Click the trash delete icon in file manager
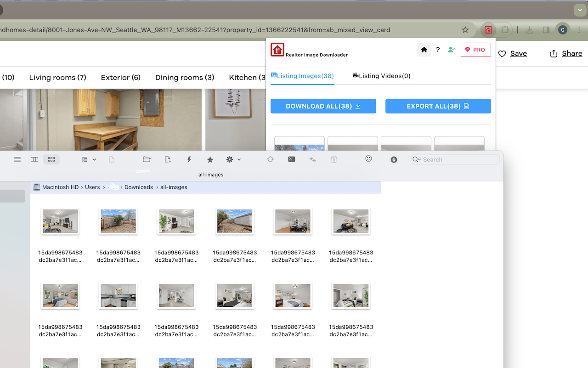The image size is (588, 368). [334, 160]
